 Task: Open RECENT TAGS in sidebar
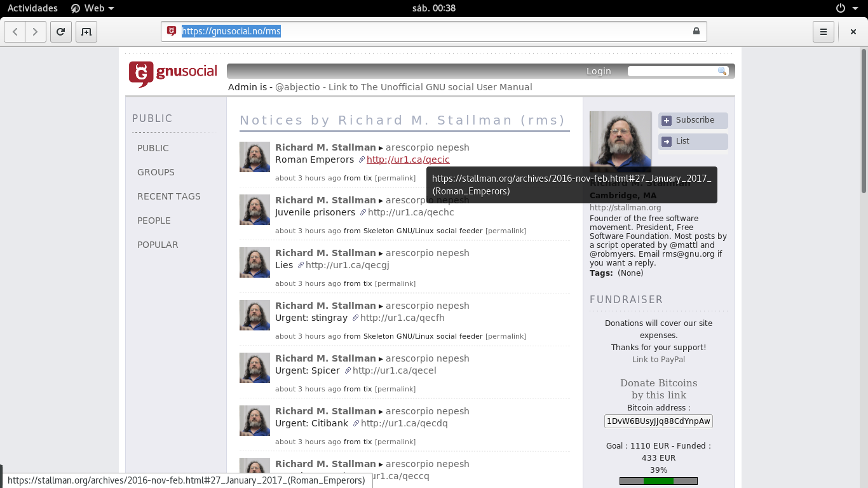coord(169,196)
